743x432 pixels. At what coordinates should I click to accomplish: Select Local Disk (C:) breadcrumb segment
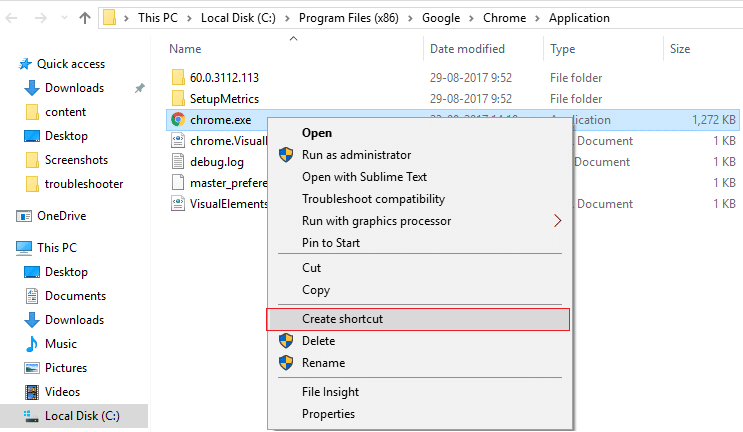tap(238, 18)
